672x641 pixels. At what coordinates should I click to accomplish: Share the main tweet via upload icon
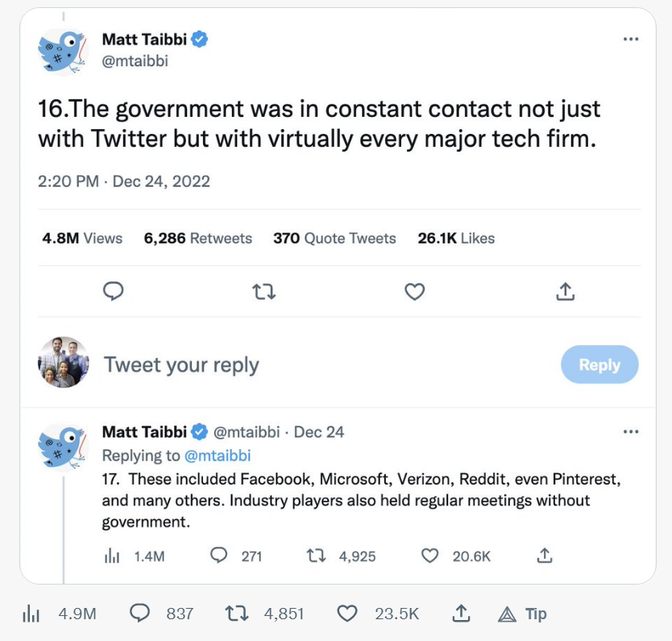click(566, 291)
